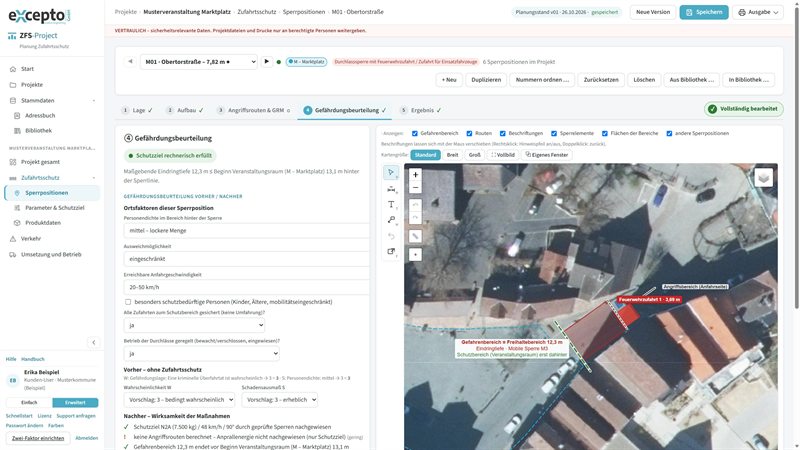Zoom out on the map
The height and width of the screenshot is (450, 800).
coord(415,187)
